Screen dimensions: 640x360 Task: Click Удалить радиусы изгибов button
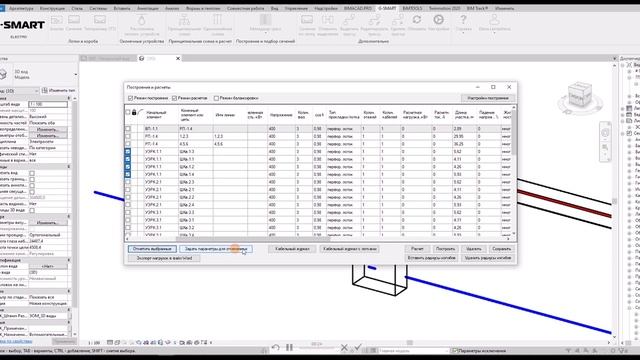pos(488,258)
